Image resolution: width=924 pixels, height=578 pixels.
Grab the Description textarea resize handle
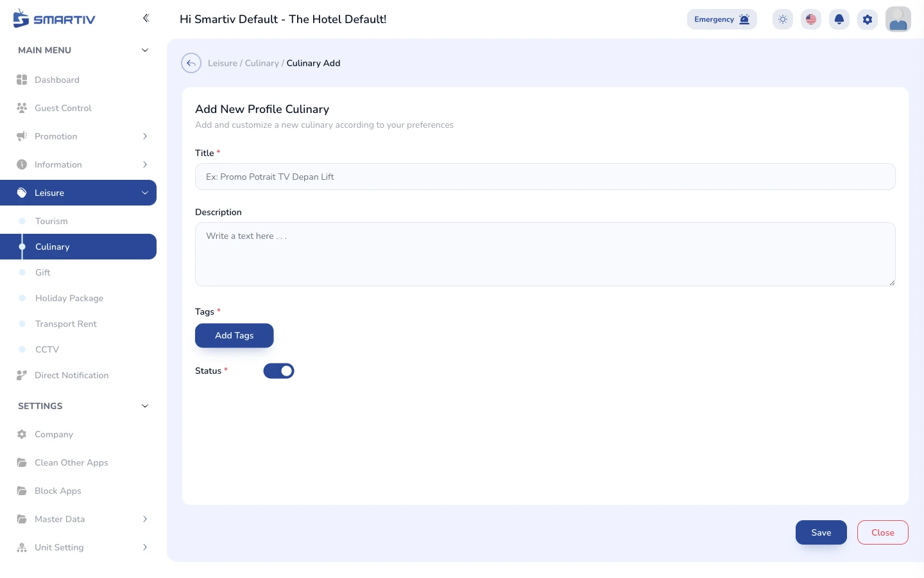pos(892,283)
